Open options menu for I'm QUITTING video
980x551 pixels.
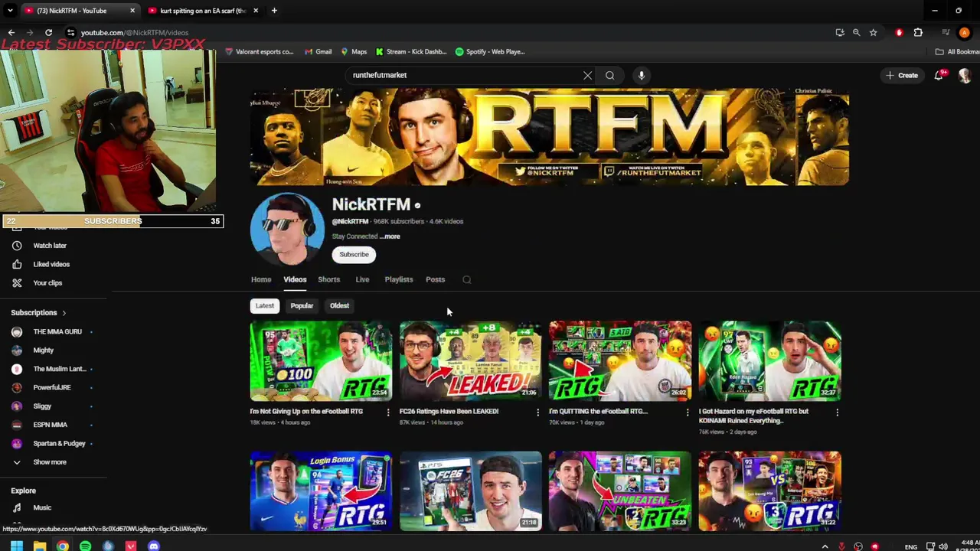coord(687,412)
